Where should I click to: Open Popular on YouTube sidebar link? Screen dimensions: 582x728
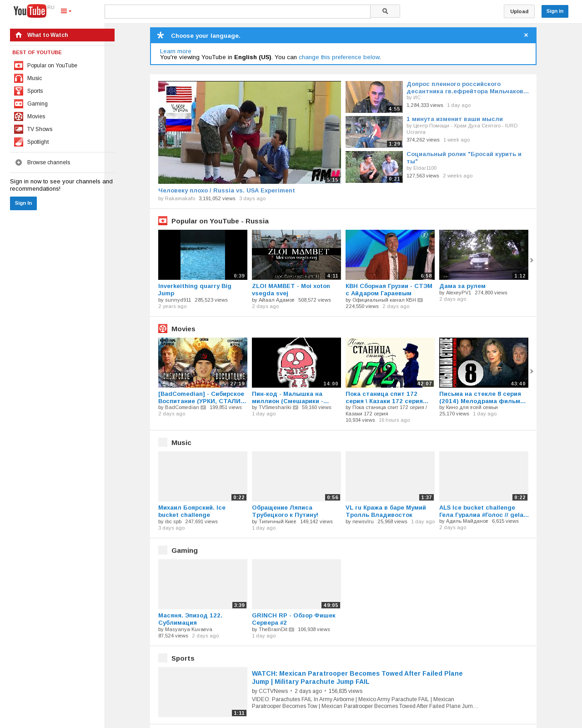point(52,66)
